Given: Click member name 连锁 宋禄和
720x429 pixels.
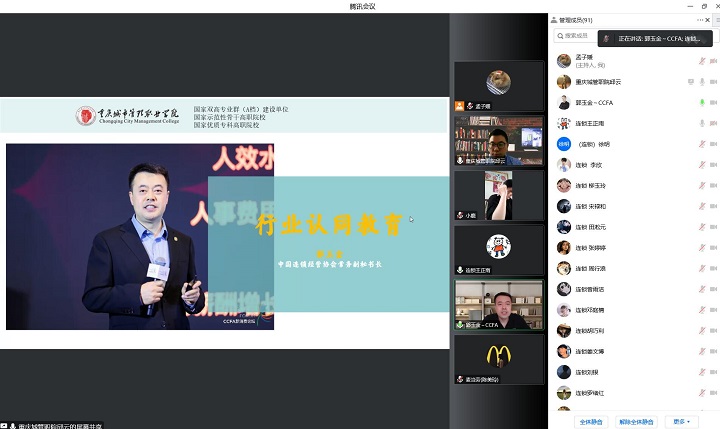Looking at the screenshot, I should 591,206.
